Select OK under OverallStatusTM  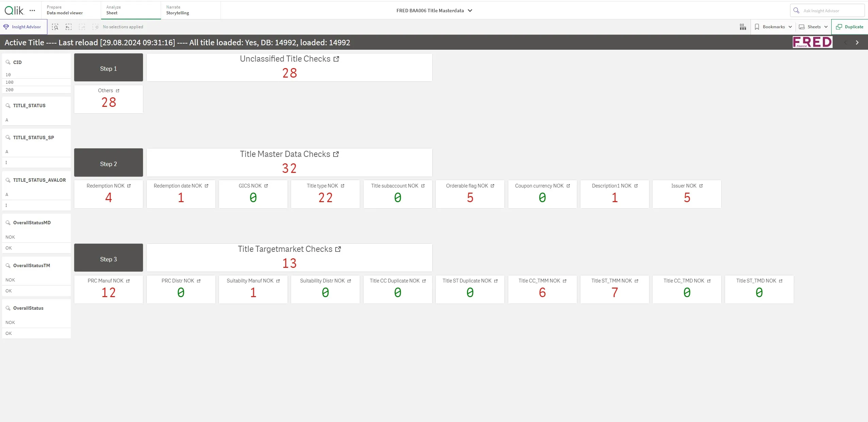click(36, 291)
